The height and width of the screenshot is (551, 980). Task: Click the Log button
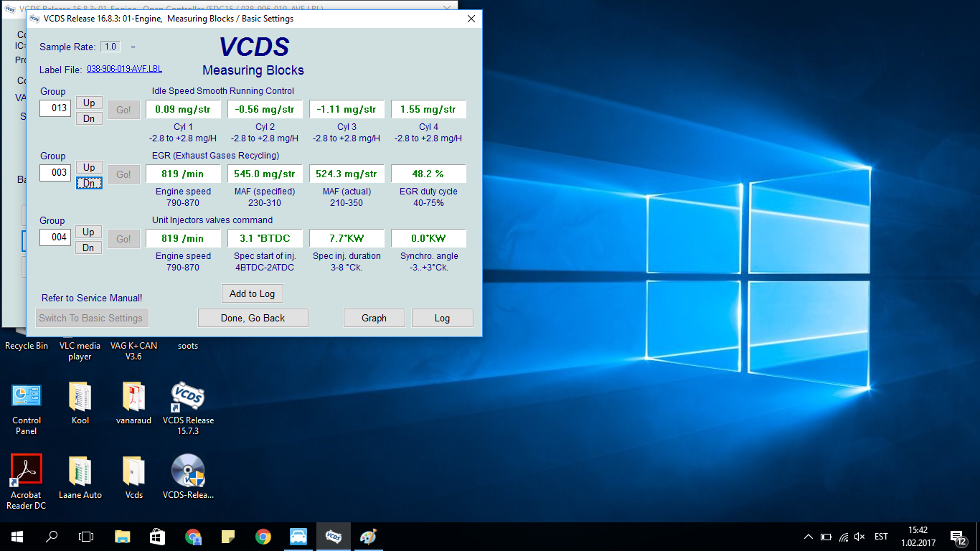[442, 318]
